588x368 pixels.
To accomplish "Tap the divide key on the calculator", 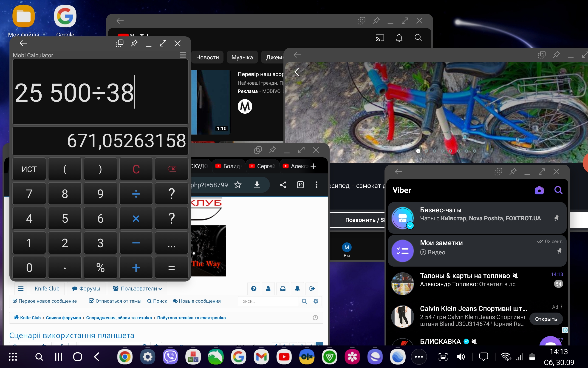I will click(x=136, y=194).
